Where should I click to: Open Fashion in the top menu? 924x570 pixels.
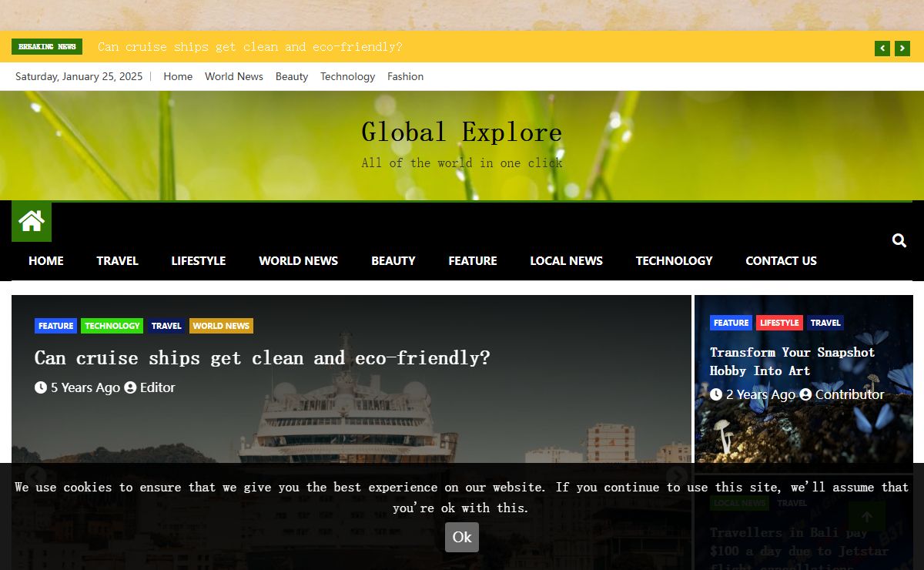[405, 76]
